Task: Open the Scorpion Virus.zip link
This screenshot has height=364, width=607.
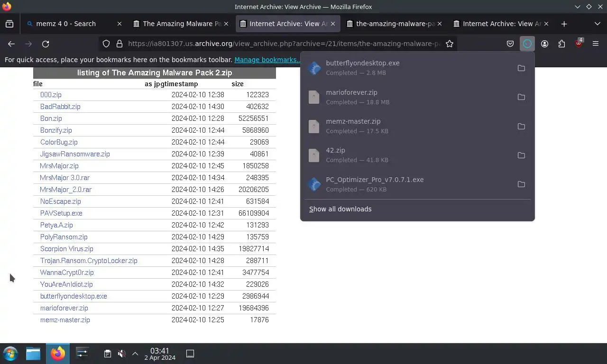Action: click(66, 249)
